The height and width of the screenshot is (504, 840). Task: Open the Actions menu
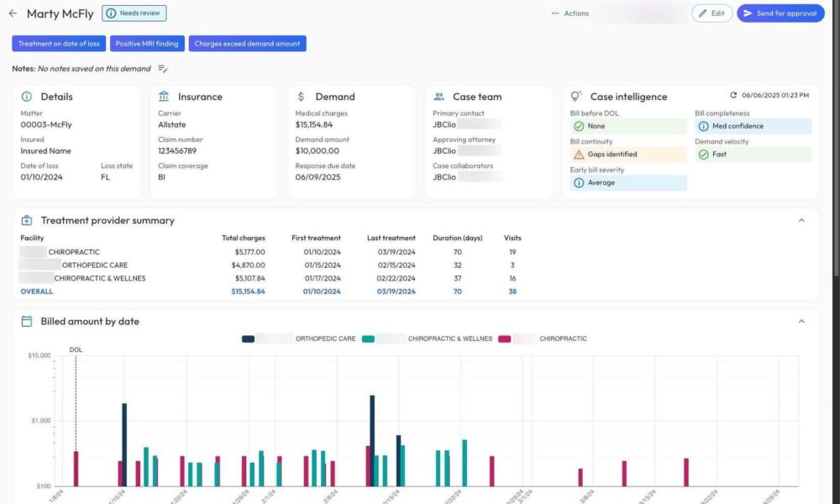tap(570, 13)
